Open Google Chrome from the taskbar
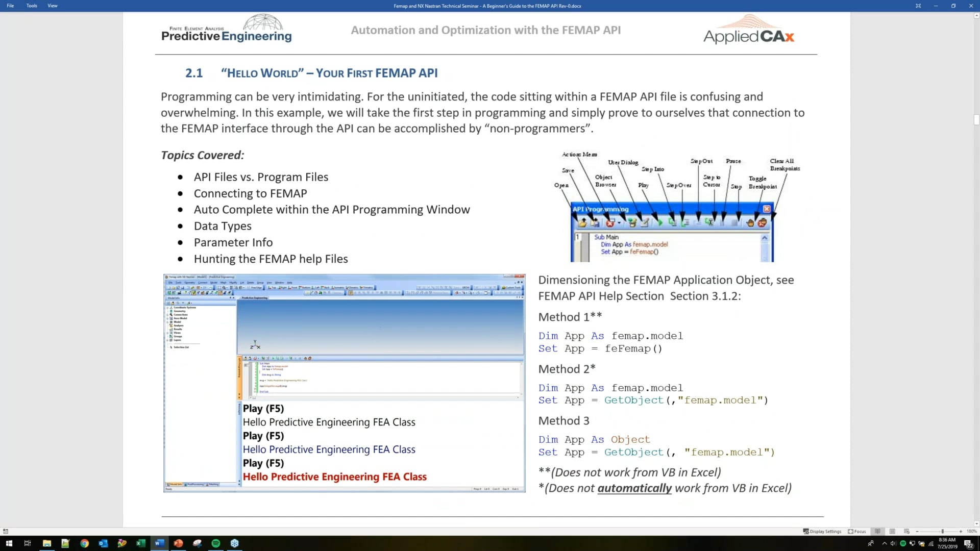This screenshot has height=551, width=980. click(85, 543)
